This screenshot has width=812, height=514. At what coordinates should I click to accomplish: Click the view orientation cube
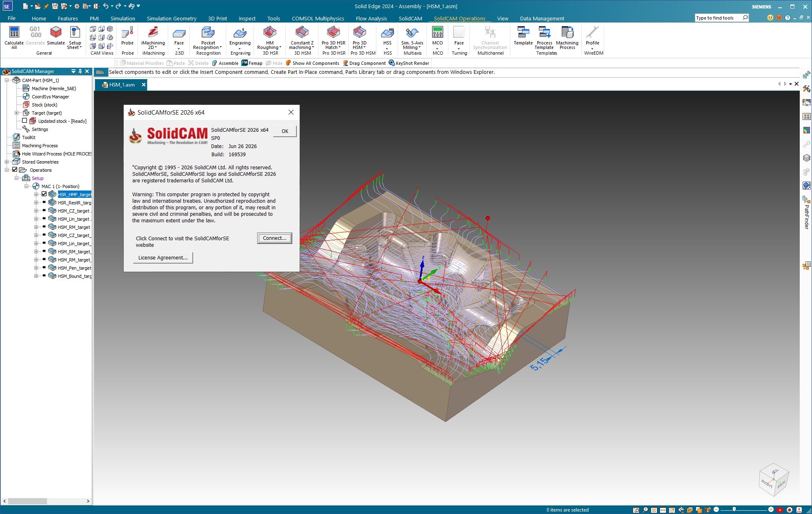(774, 480)
